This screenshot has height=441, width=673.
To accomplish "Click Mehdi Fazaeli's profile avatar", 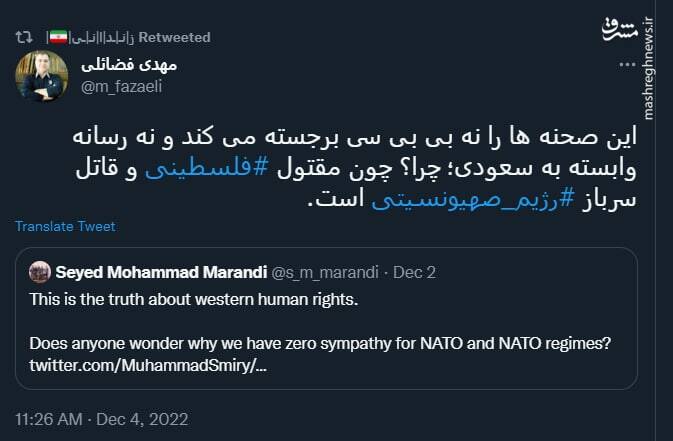I will pyautogui.click(x=42, y=76).
